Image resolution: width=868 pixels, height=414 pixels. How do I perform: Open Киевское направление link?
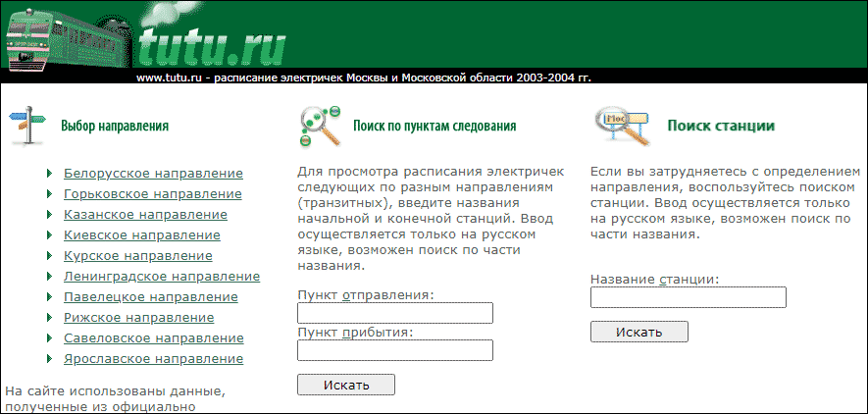[141, 235]
